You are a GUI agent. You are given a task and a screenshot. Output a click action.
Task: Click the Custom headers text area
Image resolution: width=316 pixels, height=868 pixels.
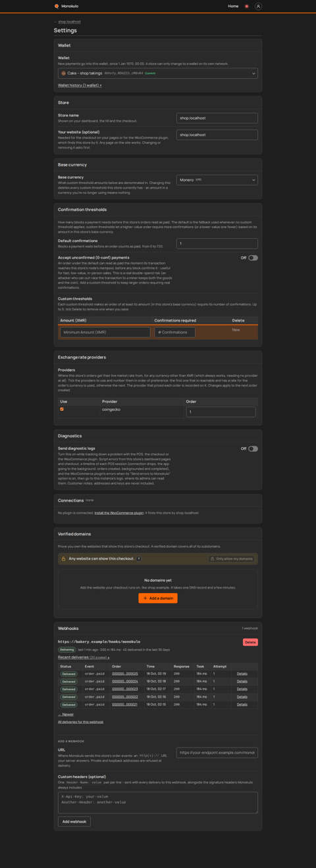[158, 802]
